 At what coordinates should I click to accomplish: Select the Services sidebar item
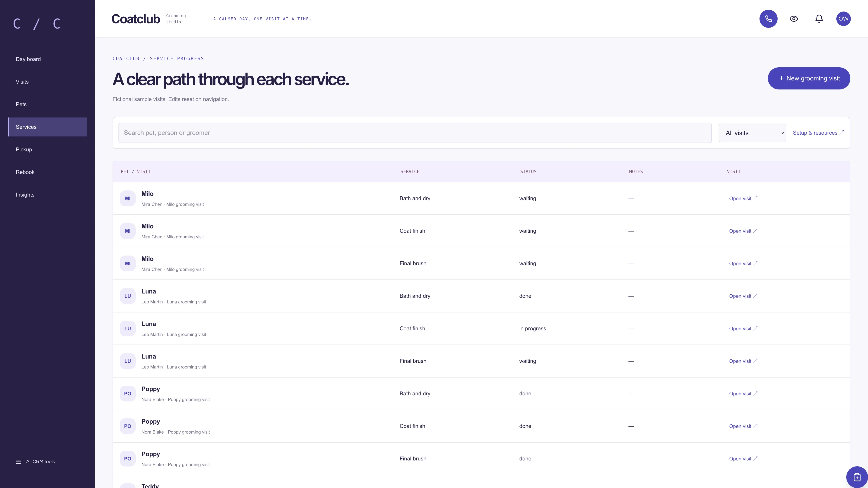pos(47,127)
